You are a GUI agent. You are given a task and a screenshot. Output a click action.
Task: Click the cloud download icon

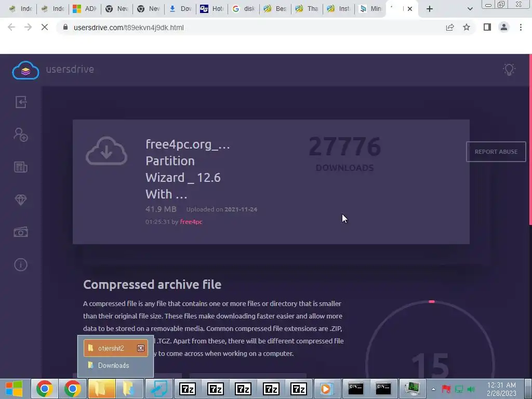coord(107,151)
